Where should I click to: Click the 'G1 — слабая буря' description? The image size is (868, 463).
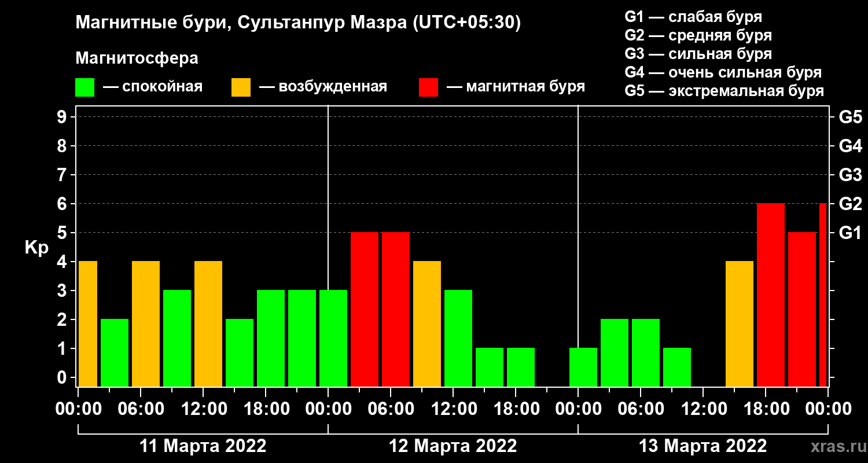pyautogui.click(x=693, y=16)
